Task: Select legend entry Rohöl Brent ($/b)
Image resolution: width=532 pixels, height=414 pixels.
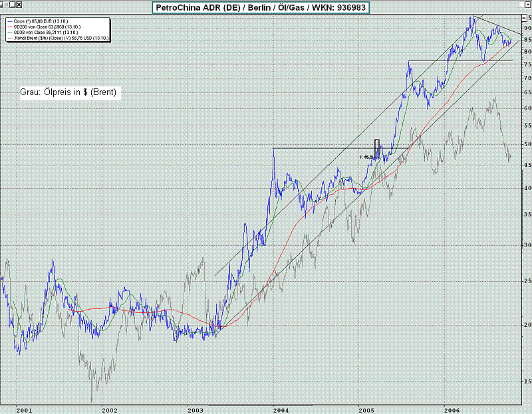Action: [61, 39]
